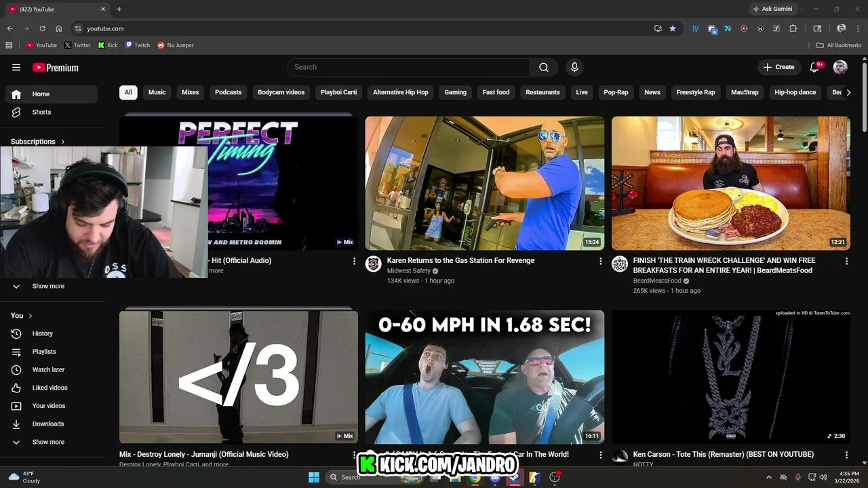This screenshot has height=488, width=868.
Task: Start voice search with the microphone icon
Action: tap(574, 67)
